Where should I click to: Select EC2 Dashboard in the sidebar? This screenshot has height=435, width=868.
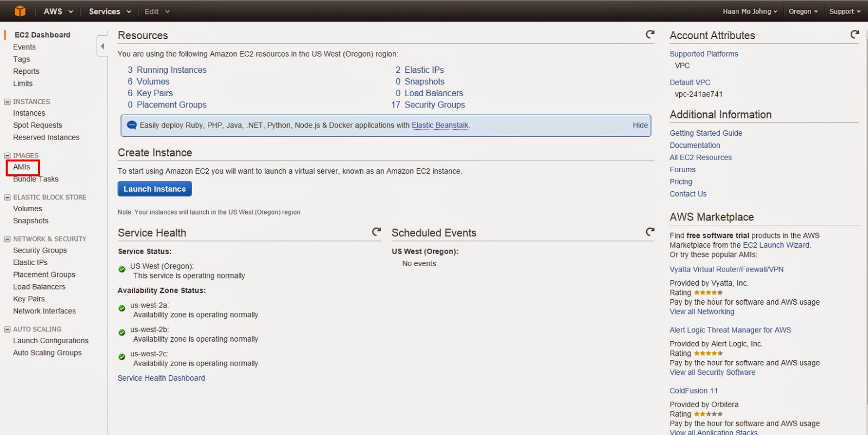point(42,35)
